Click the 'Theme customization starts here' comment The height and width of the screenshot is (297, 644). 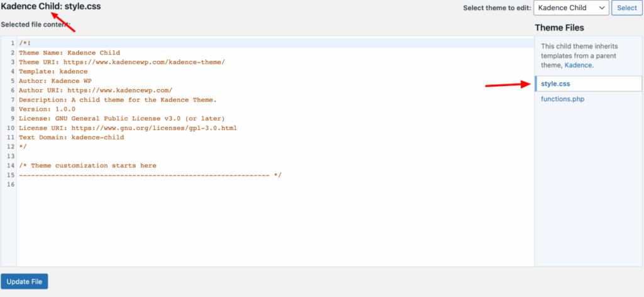87,166
